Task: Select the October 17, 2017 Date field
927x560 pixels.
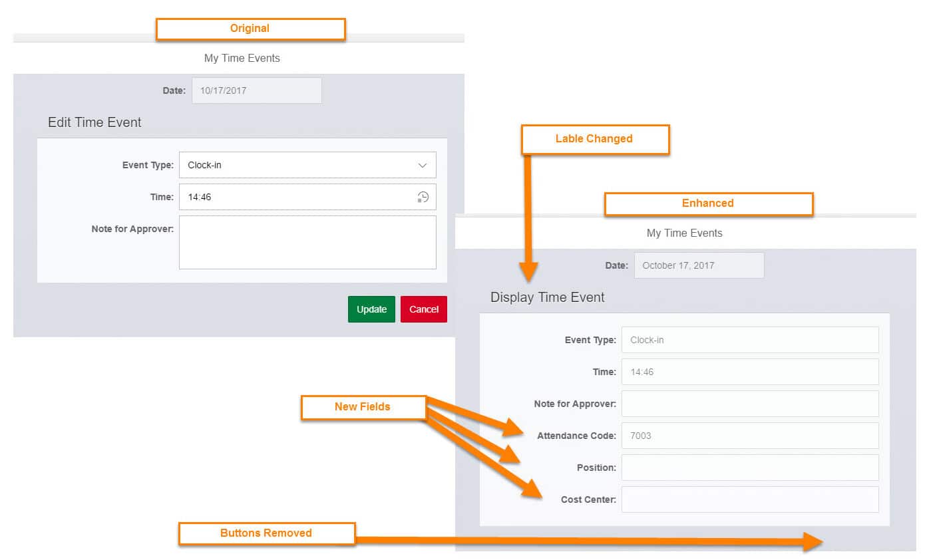Action: click(699, 265)
